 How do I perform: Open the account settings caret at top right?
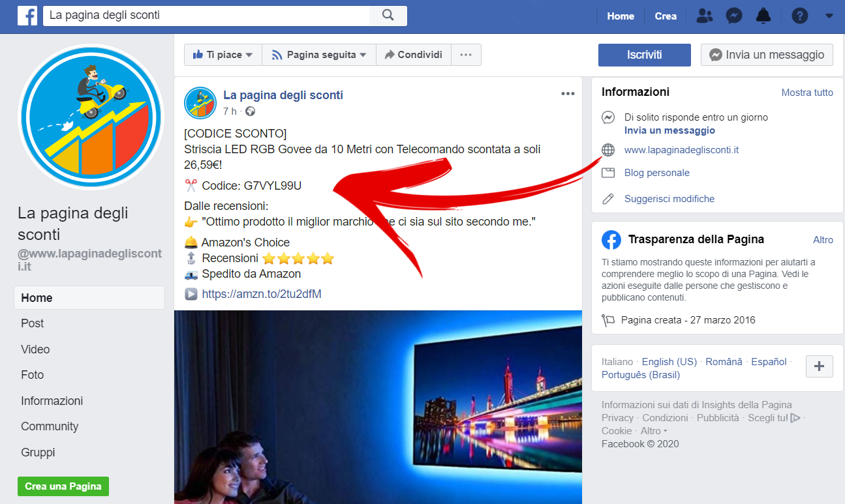point(829,16)
